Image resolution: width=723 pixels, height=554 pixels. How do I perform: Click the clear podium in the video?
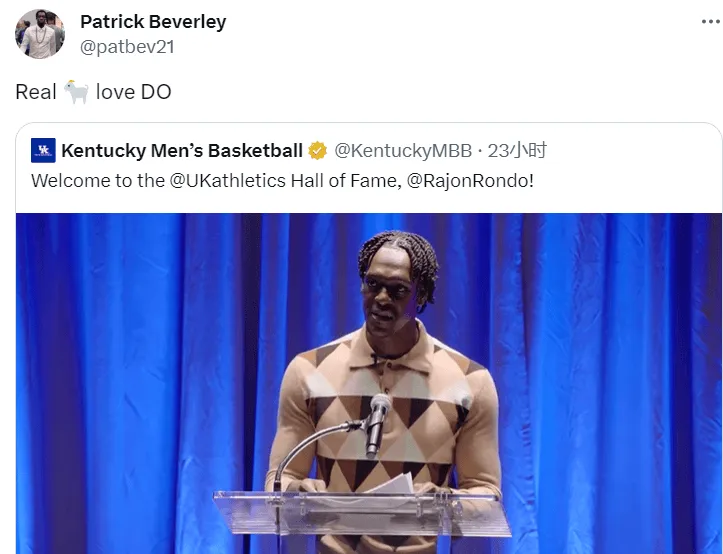pyautogui.click(x=362, y=514)
